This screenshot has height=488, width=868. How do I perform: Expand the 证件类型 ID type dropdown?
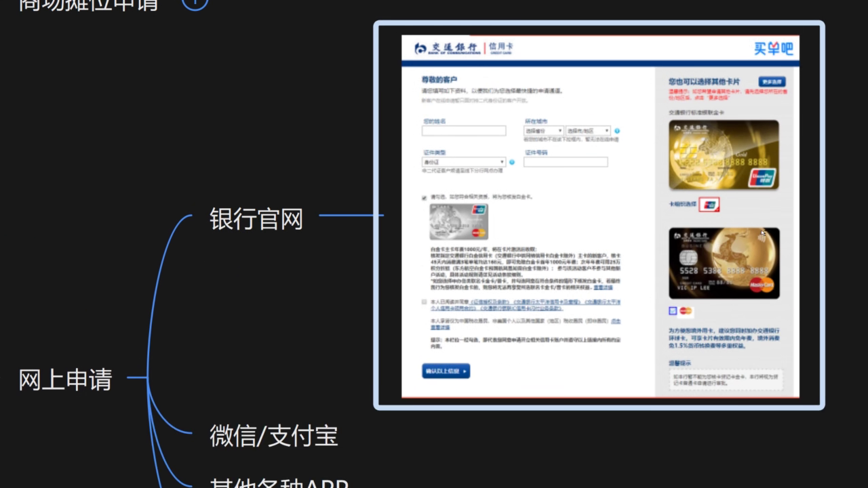coord(463,163)
